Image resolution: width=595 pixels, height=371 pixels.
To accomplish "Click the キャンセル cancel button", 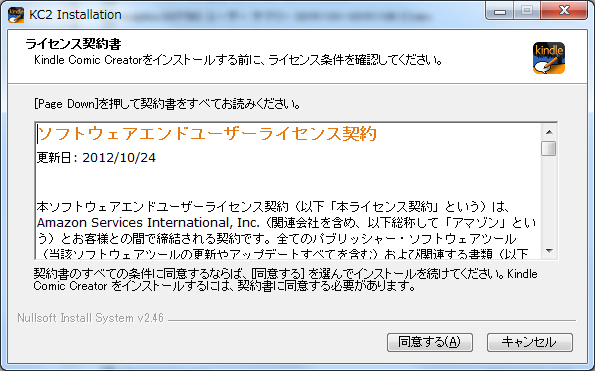I will [x=530, y=342].
